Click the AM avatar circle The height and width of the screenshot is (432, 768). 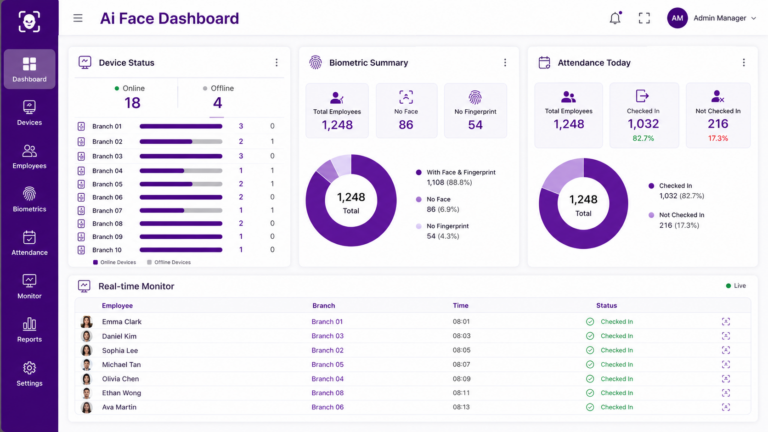(677, 18)
